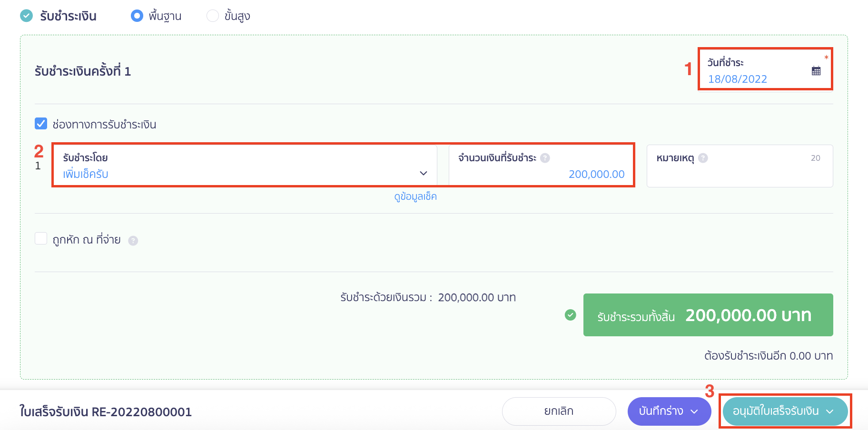Click the วันที่ชำระ date field value
Screen dimensions: 868x430
(x=737, y=79)
